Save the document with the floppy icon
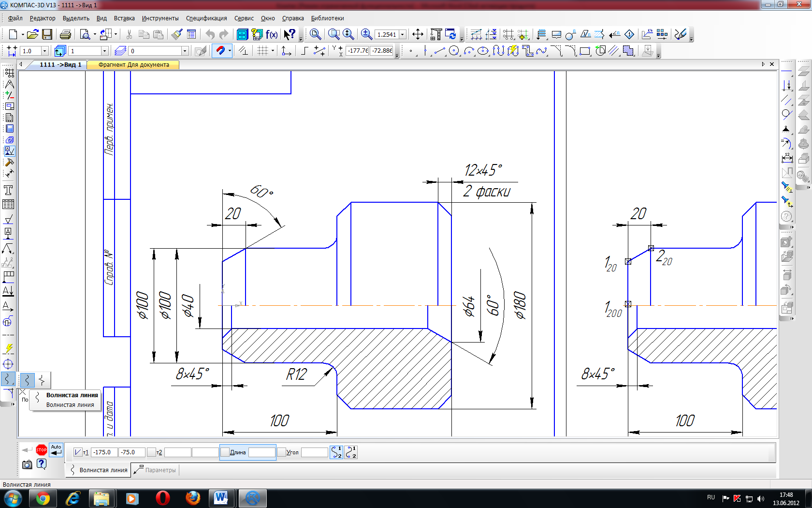 (x=47, y=34)
